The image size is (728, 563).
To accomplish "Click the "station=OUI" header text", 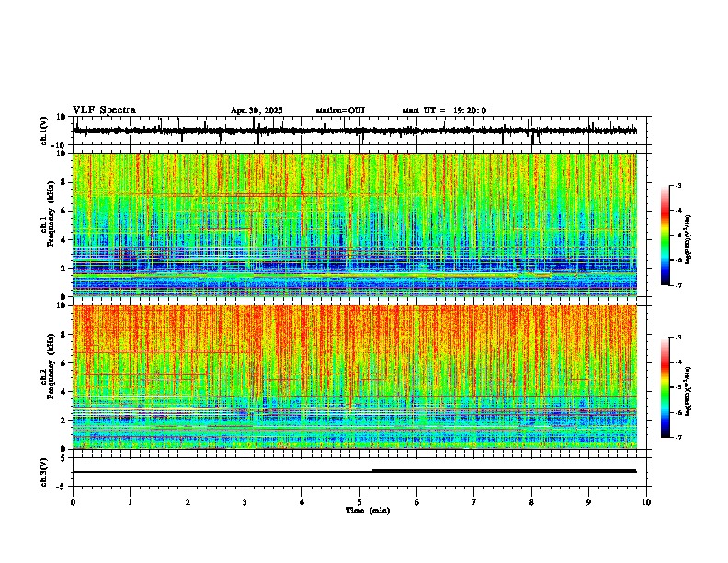I will coord(340,110).
